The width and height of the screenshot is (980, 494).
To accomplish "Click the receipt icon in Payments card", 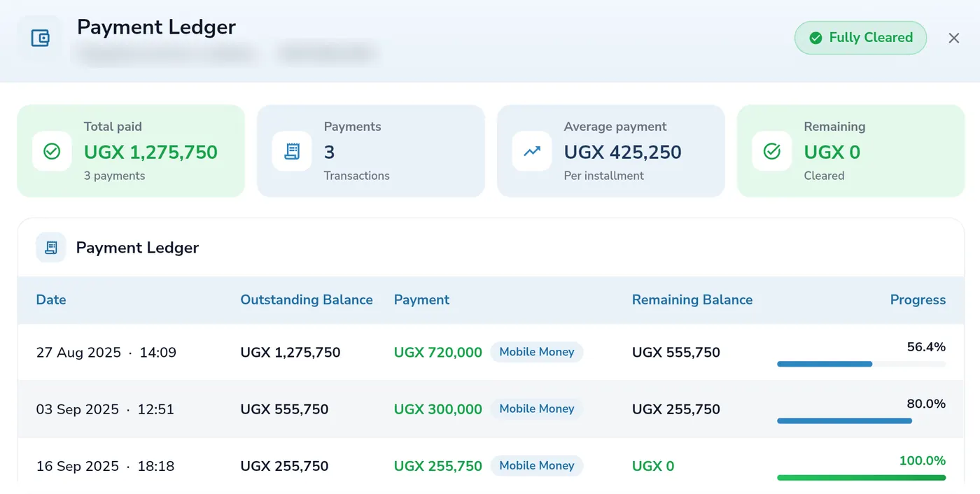I will 292,151.
